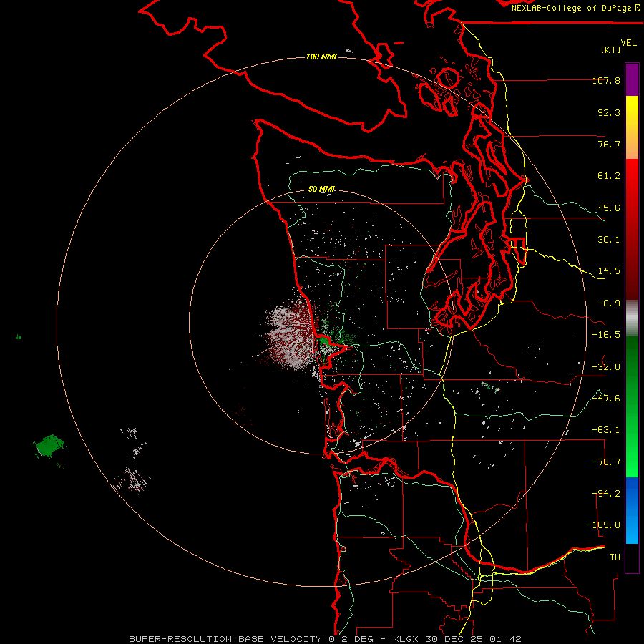This screenshot has width=644, height=644.
Task: Click the Super-Resolution Base Velocity caption
Action: [x=326, y=639]
